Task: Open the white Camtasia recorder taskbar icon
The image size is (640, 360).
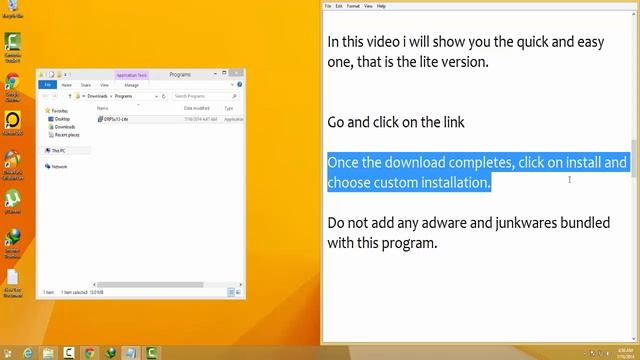Action: point(69,353)
